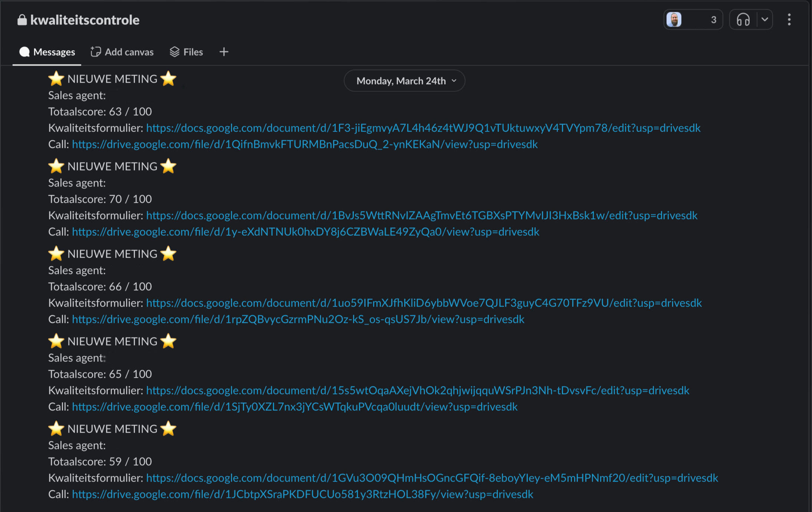812x512 pixels.
Task: Open kwaliteitscontrole channel details
Action: (x=85, y=20)
